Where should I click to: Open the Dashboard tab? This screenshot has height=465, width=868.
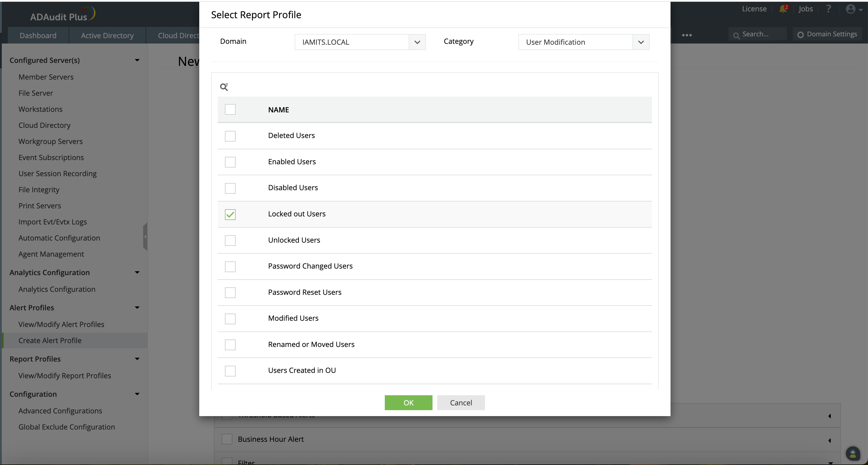pyautogui.click(x=38, y=35)
